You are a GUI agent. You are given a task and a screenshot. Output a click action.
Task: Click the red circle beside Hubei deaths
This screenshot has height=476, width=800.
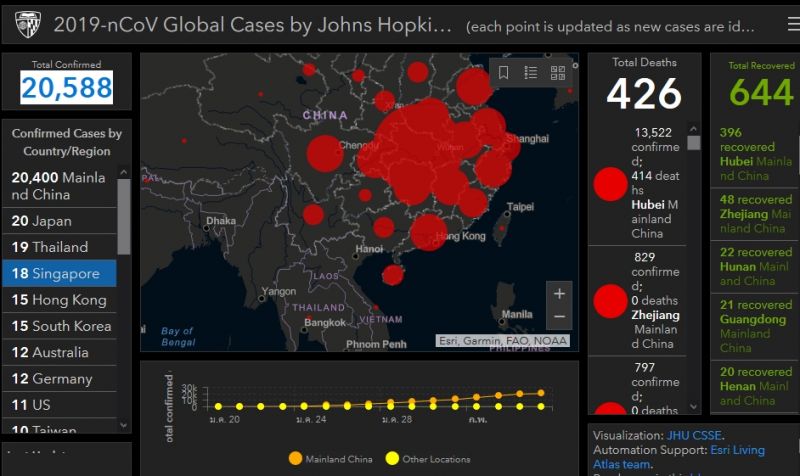[x=610, y=184]
